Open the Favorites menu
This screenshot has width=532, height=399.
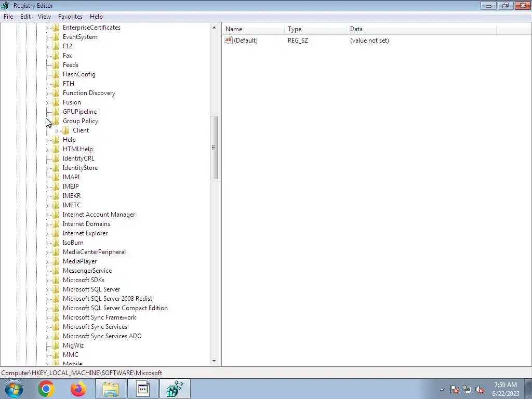coord(70,16)
